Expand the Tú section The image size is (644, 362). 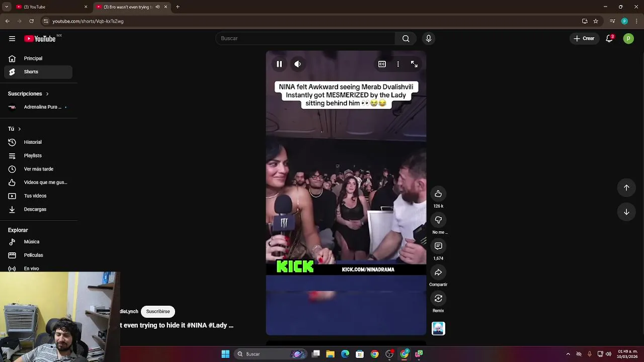click(x=14, y=129)
